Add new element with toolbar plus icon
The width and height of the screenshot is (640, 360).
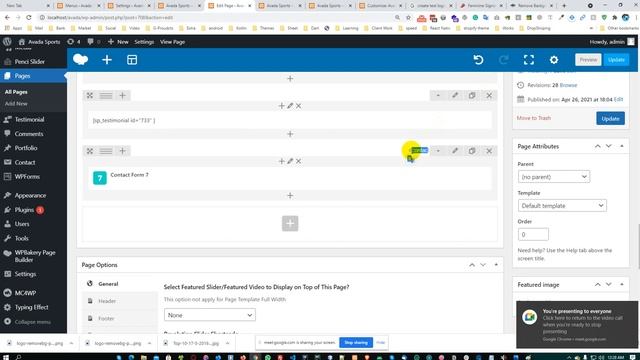click(x=107, y=60)
